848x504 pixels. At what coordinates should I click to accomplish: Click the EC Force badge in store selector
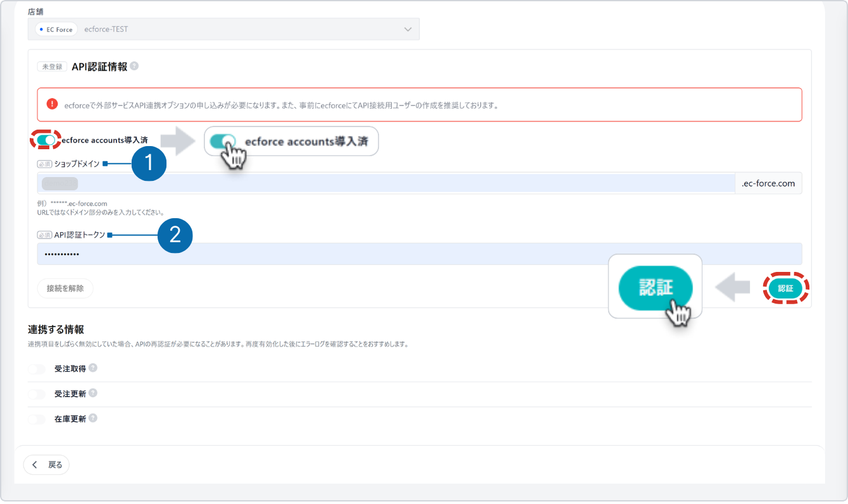click(56, 29)
